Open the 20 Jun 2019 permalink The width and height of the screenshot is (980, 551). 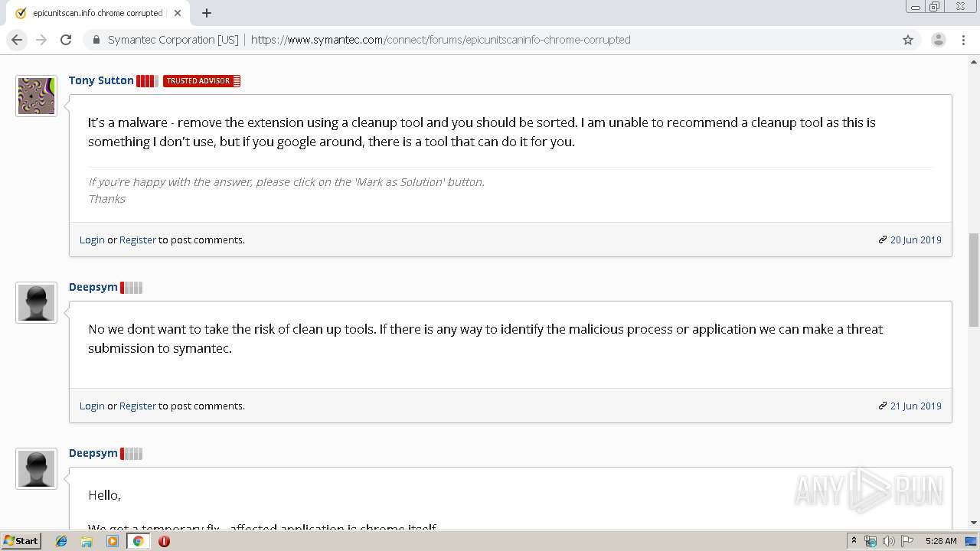point(916,240)
